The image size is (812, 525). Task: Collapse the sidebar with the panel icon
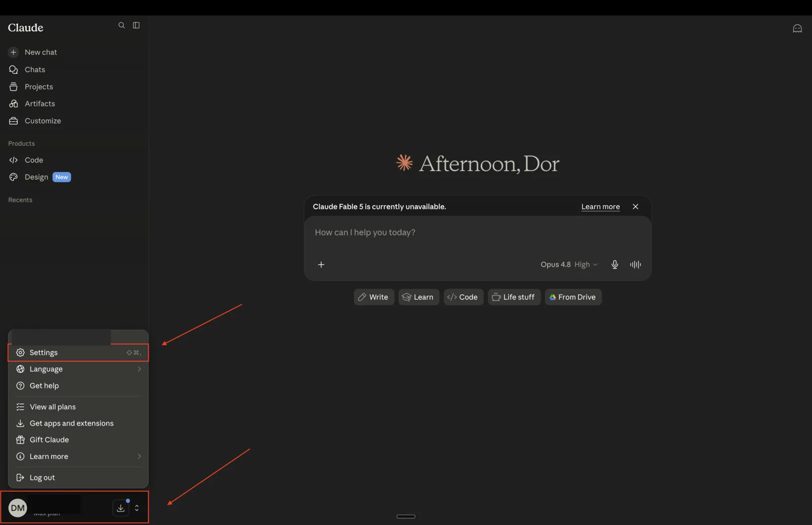[136, 25]
